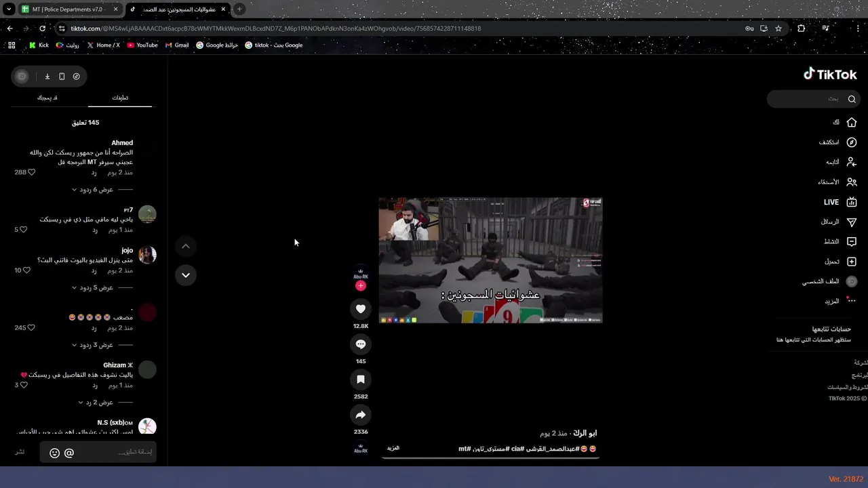Viewport: 868px width, 488px height.
Task: Switch to قد يعجبك tab
Action: [47, 98]
